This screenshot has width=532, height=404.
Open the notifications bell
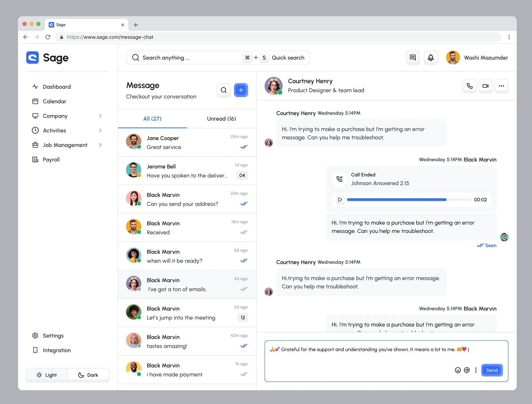pos(431,57)
